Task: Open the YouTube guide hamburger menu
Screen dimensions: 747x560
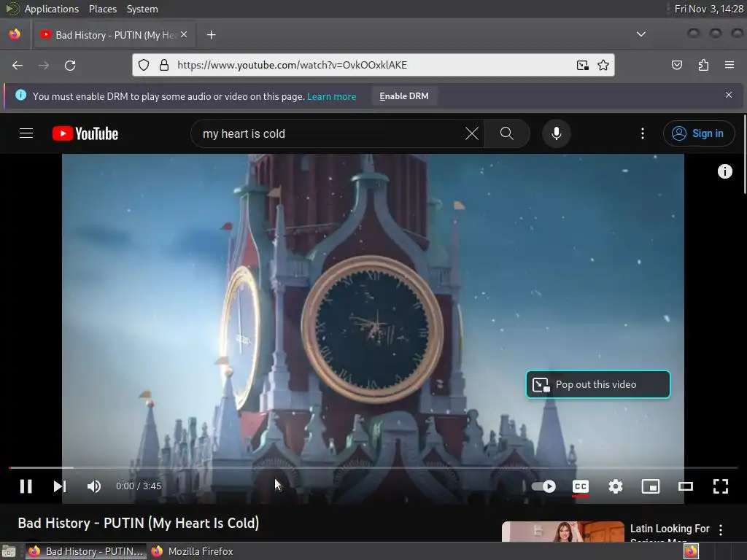Action: coord(26,133)
